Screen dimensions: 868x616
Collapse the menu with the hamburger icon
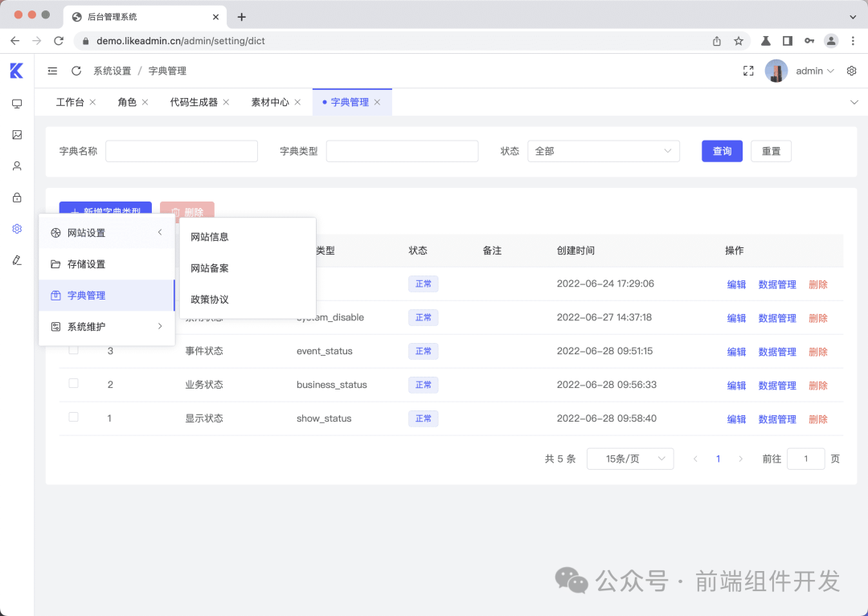coord(52,71)
